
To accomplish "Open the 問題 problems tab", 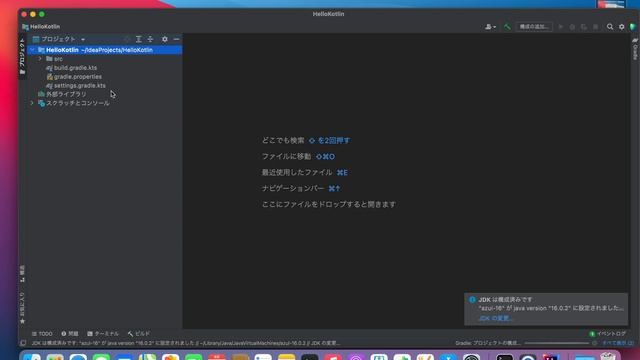I will coord(70,333).
